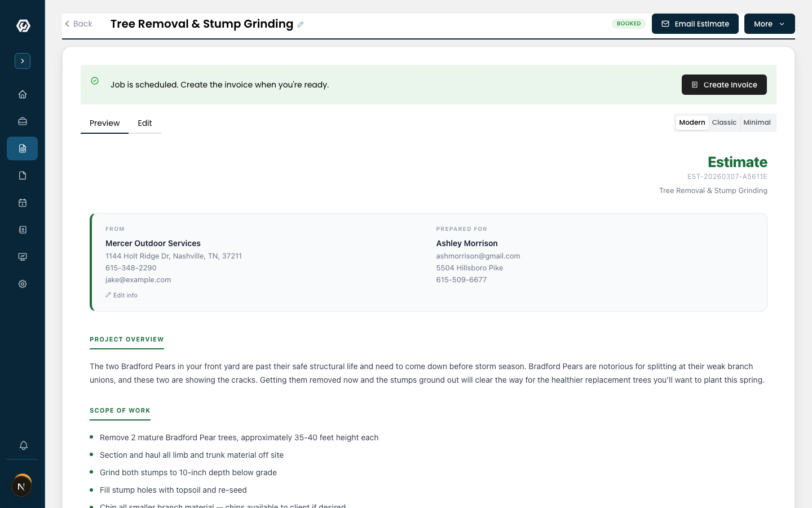Open the briefcase jobs icon
The width and height of the screenshot is (812, 508).
[x=23, y=121]
